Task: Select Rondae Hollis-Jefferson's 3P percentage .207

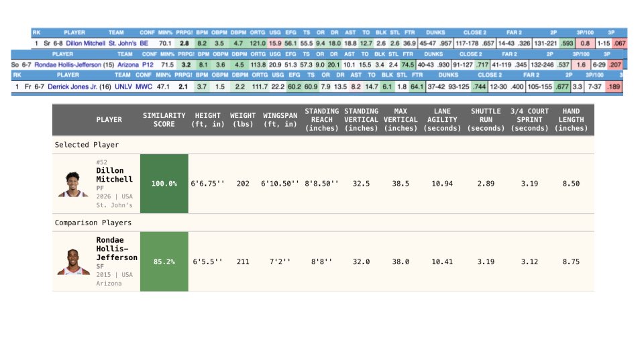Action: pos(615,65)
